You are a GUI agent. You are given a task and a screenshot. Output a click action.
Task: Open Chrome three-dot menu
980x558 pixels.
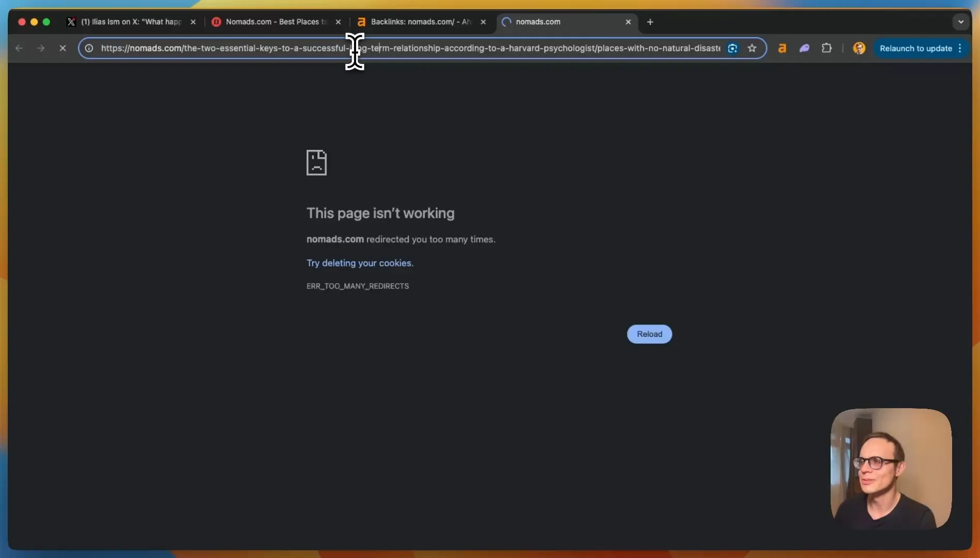pos(960,48)
